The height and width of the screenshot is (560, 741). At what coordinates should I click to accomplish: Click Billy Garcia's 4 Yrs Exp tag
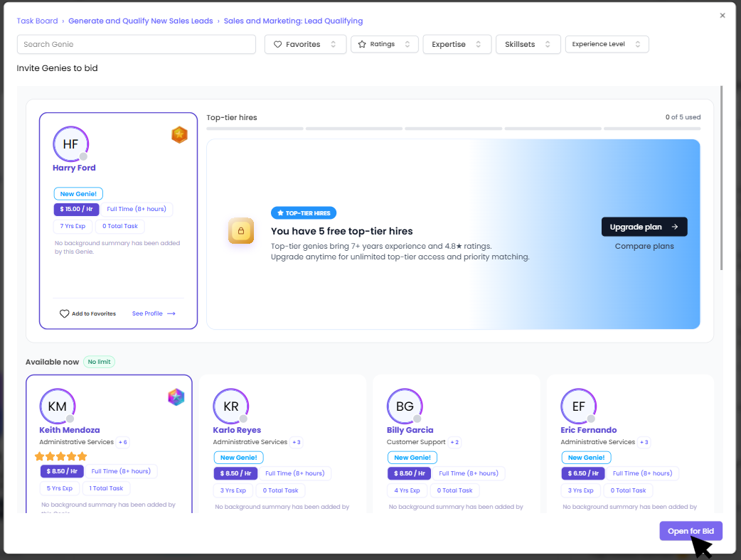pos(407,490)
